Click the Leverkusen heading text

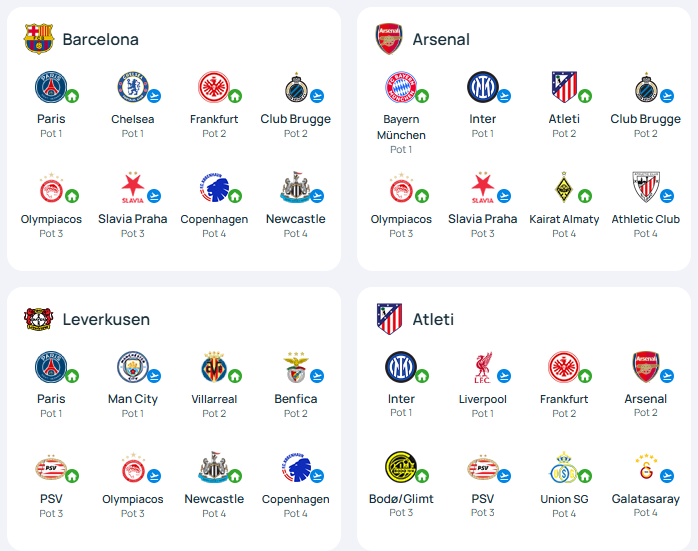click(x=106, y=319)
